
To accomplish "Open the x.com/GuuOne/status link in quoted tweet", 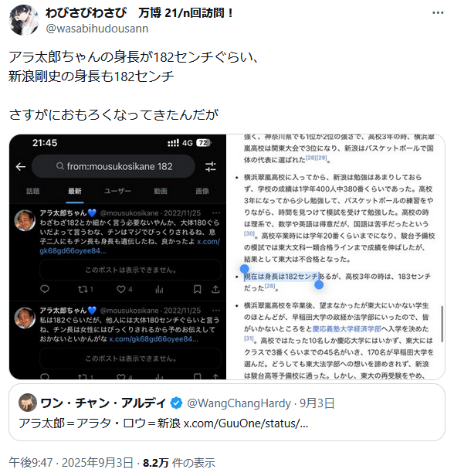I will point(246,423).
